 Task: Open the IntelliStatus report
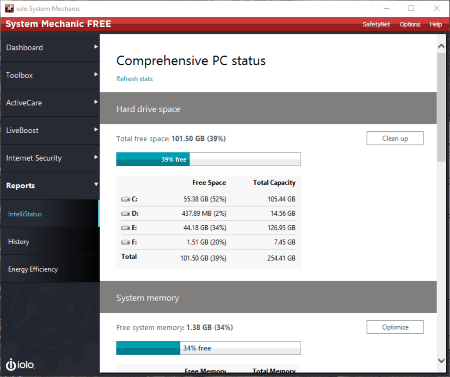tap(50, 214)
